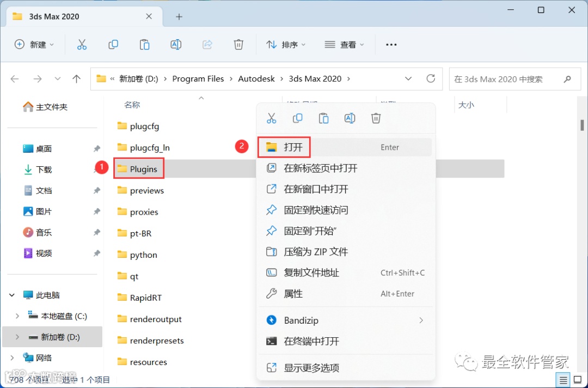588x388 pixels.
Task: Click the Cut icon in the context menu
Action: (x=271, y=118)
